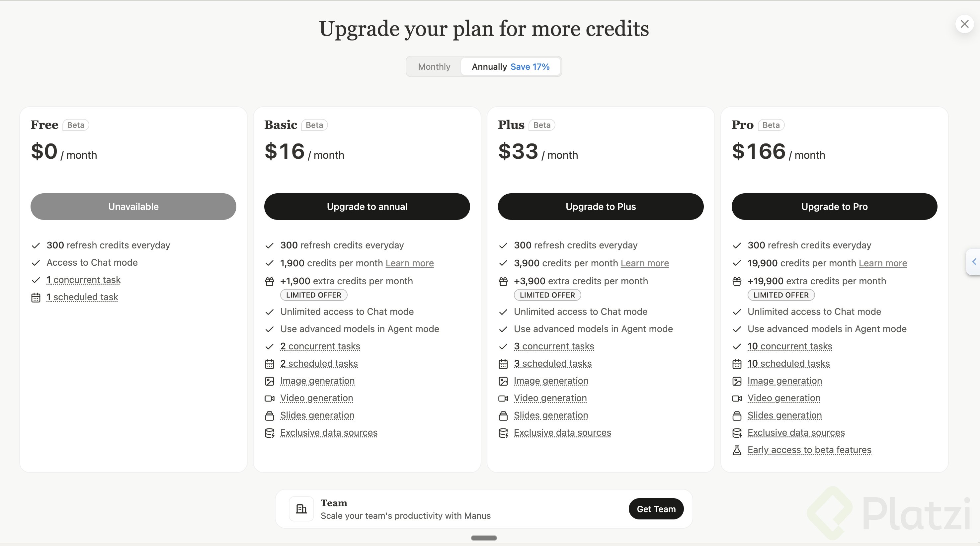The width and height of the screenshot is (980, 546).
Task: Click the Get Team button
Action: click(x=656, y=509)
